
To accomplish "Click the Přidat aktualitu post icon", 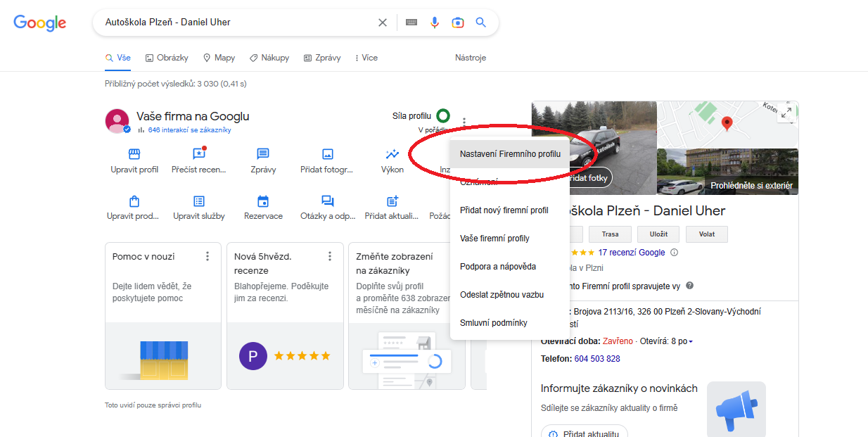I will [392, 201].
